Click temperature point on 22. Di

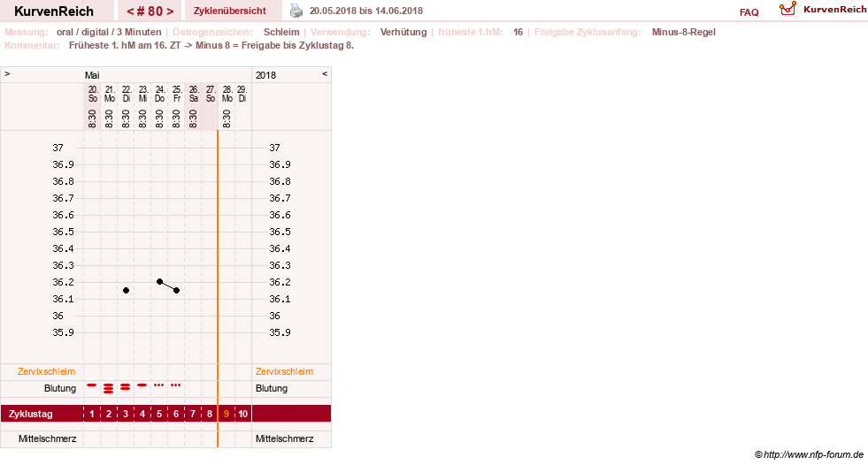(127, 290)
